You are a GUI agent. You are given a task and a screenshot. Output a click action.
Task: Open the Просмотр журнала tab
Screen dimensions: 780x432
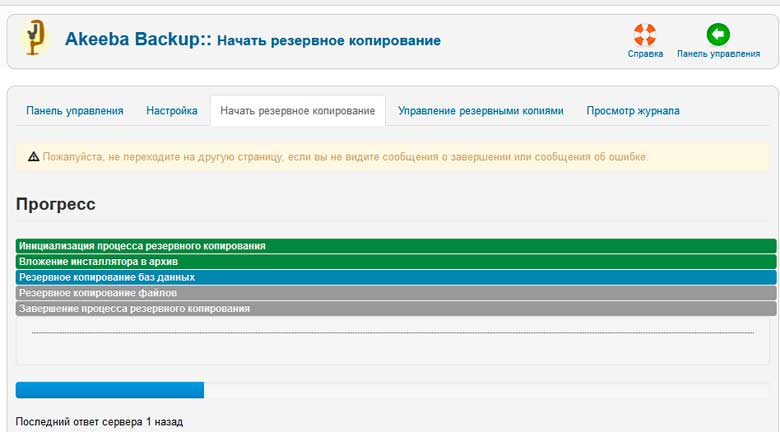click(x=633, y=110)
